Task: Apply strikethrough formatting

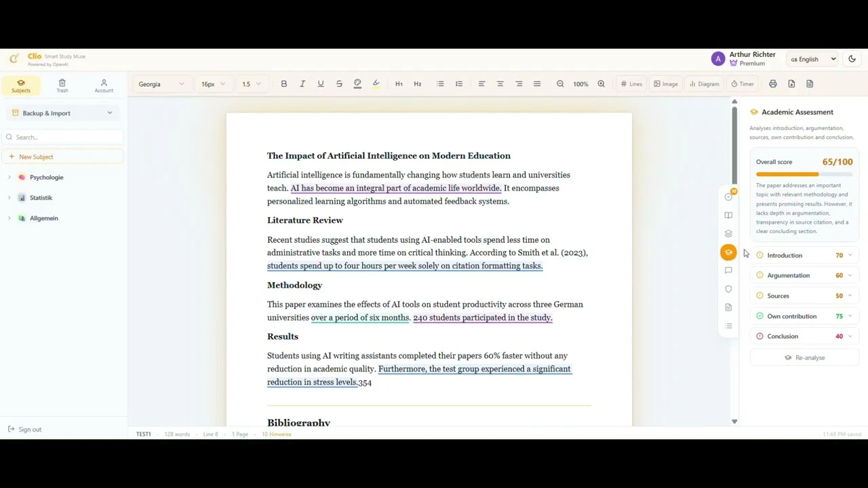Action: (x=339, y=84)
